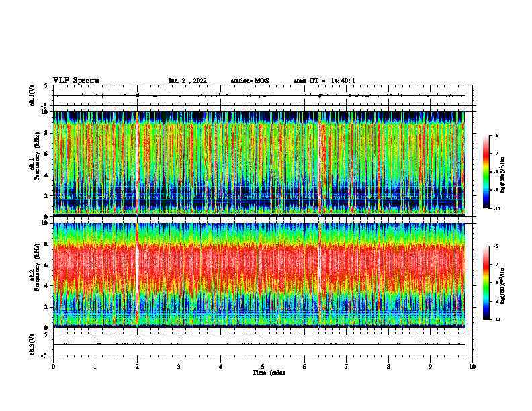This screenshot has width=532, height=411.
Task: Click the final x-axis tick label "10"
Action: (472, 367)
